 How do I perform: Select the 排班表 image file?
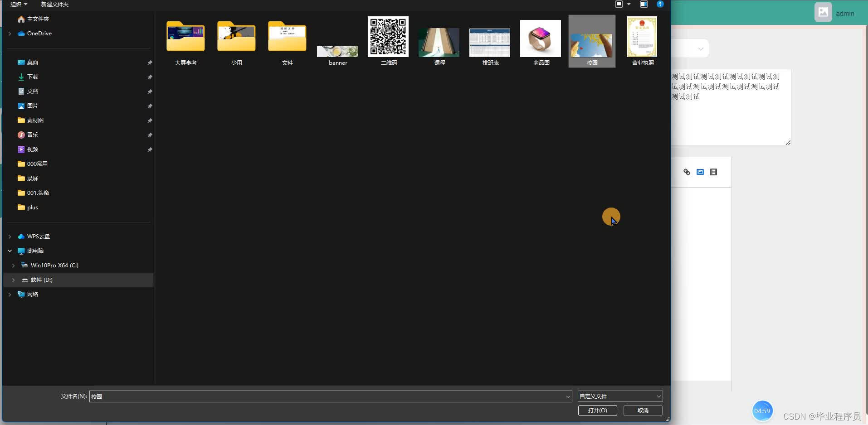tap(490, 47)
